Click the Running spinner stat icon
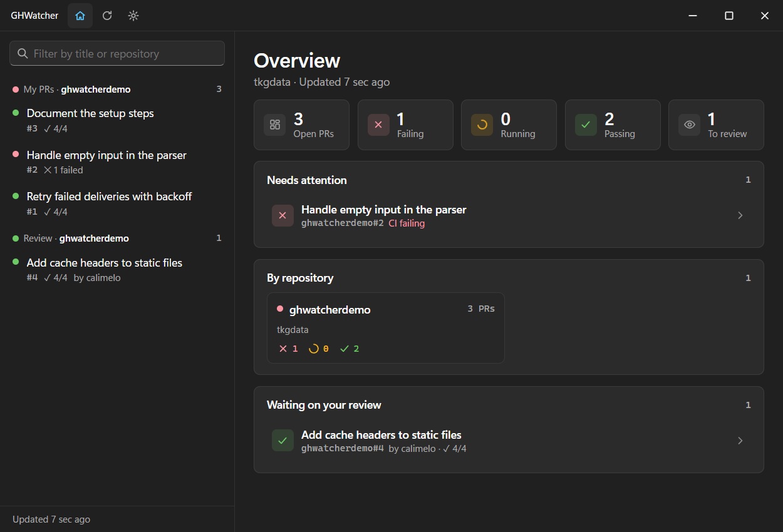This screenshot has height=532, width=783. [x=482, y=125]
